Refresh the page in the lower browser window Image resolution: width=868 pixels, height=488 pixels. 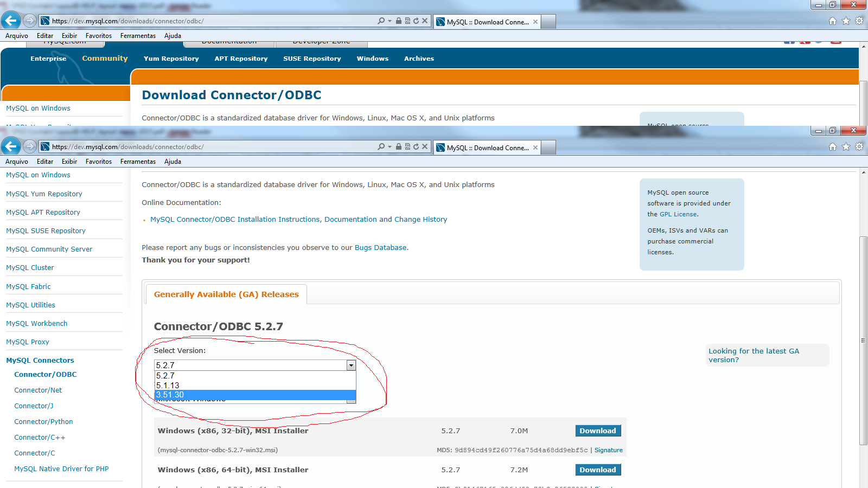point(416,146)
